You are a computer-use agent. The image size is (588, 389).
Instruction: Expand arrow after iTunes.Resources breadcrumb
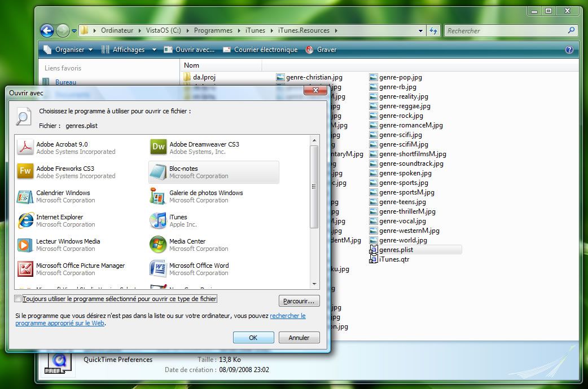coord(336,31)
